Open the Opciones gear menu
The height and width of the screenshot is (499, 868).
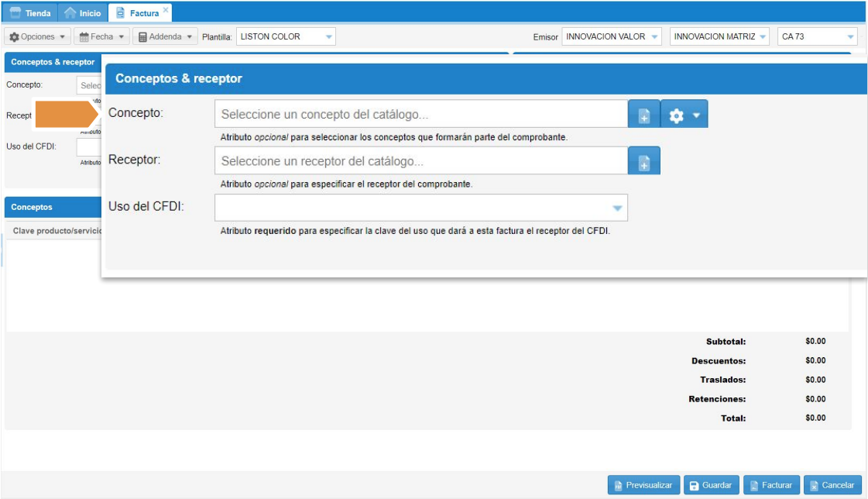37,36
